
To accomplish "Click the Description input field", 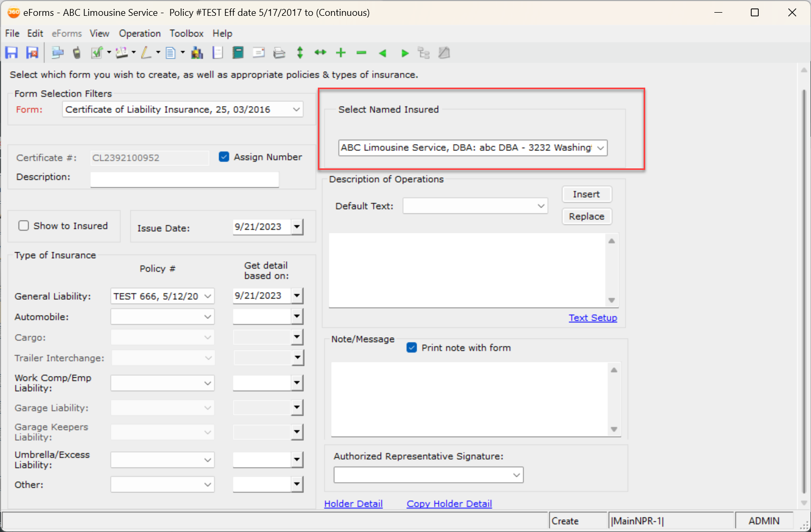I will [184, 179].
